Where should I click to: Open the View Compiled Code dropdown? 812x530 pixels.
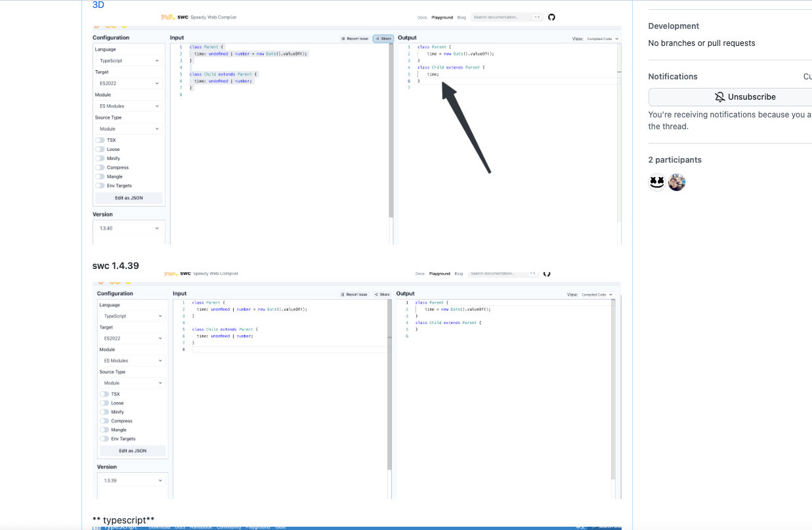click(x=603, y=39)
